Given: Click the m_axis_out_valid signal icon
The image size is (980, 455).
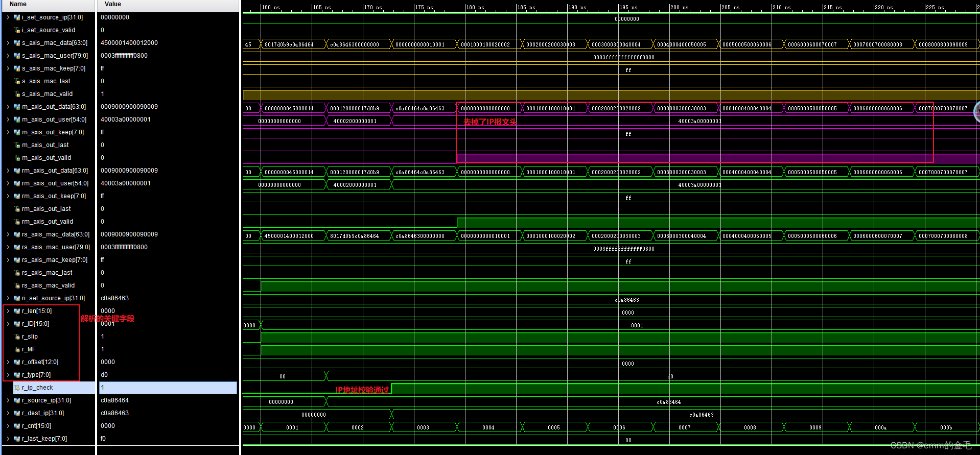Looking at the screenshot, I should [17, 158].
